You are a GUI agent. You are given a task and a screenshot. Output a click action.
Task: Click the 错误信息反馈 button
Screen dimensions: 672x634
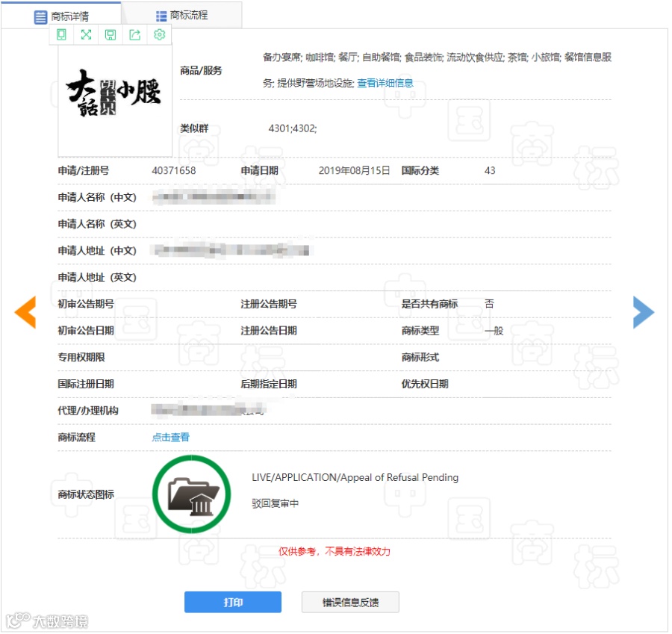pos(350,602)
